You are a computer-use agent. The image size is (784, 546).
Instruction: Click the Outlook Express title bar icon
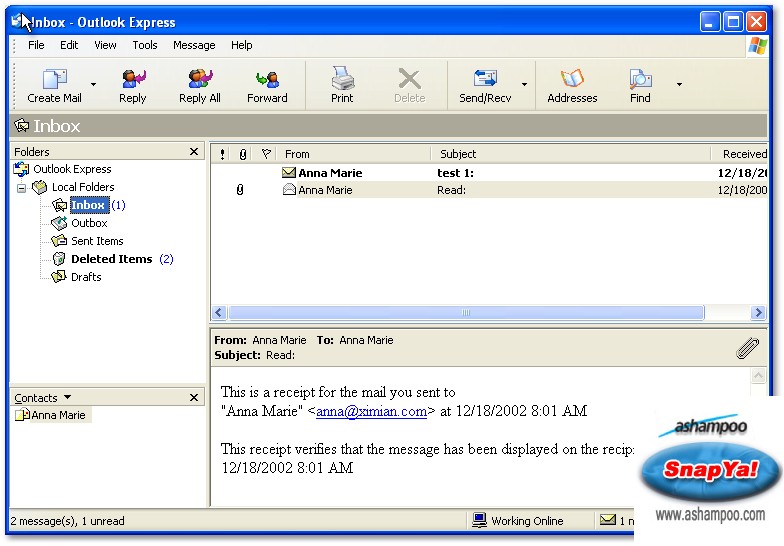(20, 22)
